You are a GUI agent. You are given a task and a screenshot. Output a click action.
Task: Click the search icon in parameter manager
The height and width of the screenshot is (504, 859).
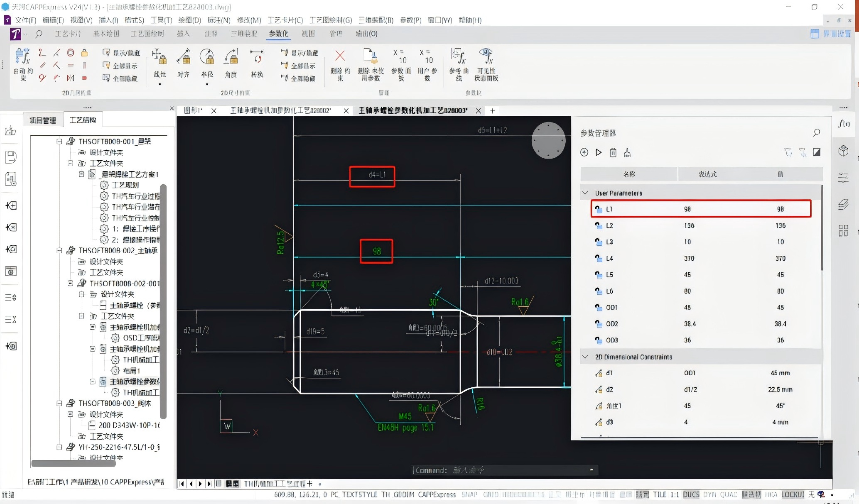click(816, 132)
